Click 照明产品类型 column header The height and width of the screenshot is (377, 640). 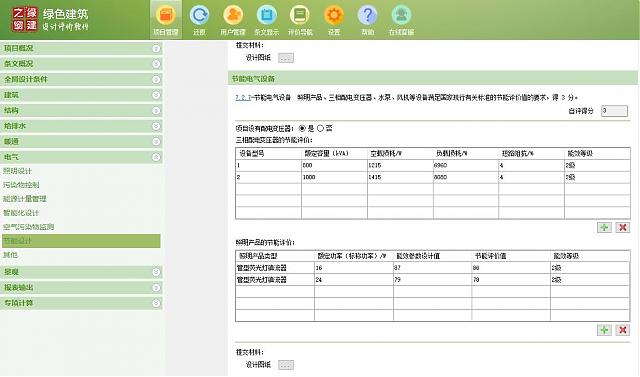(x=275, y=256)
